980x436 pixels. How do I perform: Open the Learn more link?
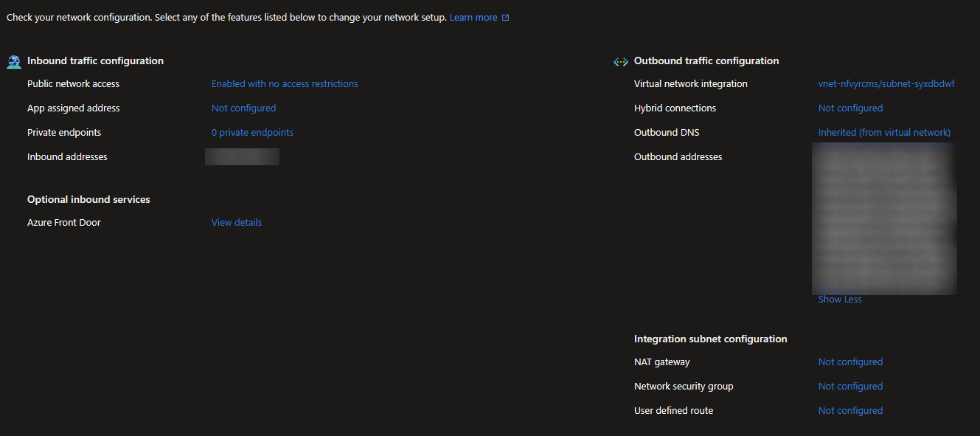(x=473, y=17)
